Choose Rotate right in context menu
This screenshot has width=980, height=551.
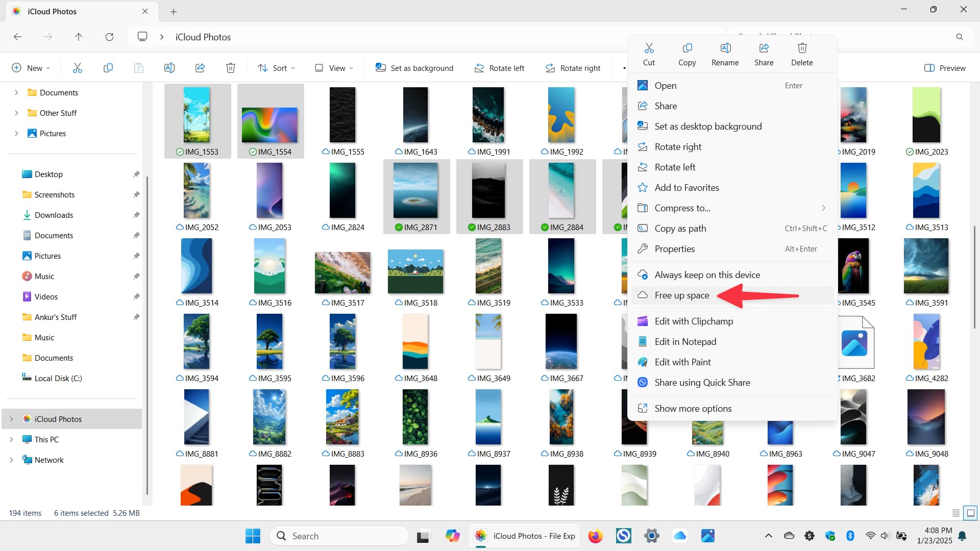click(x=732, y=147)
